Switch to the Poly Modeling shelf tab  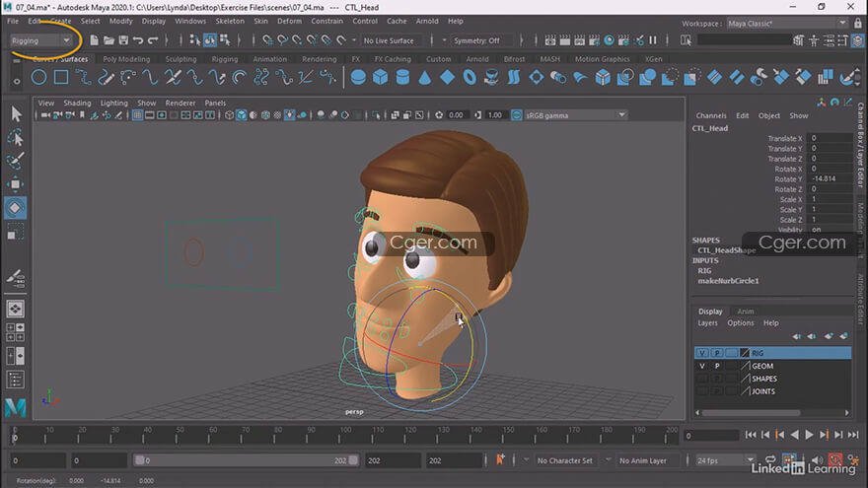point(125,59)
